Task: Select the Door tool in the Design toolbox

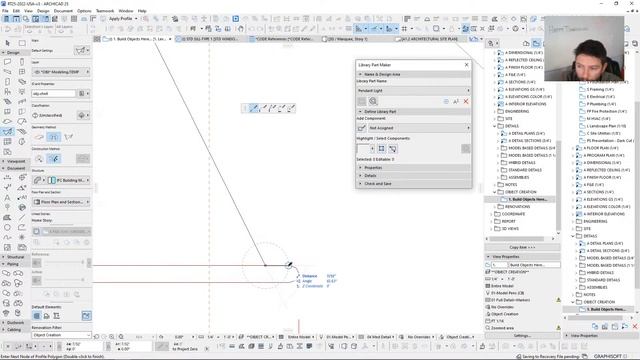Action: tap(7, 82)
